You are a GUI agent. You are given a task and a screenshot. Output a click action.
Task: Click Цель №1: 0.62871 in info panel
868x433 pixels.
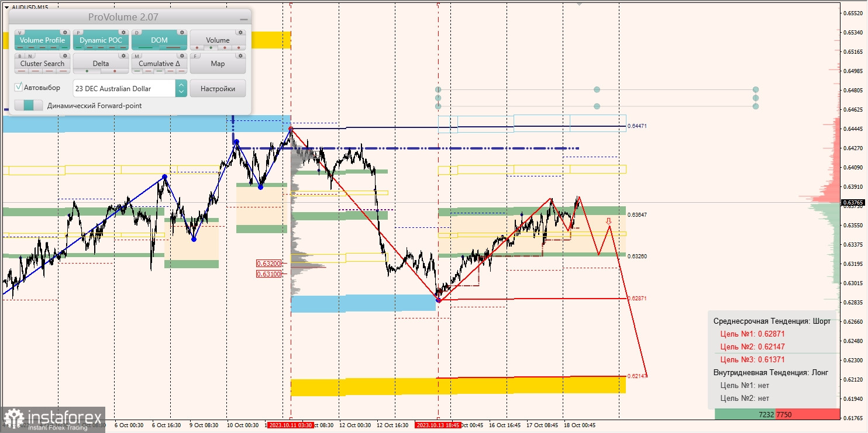pos(752,334)
